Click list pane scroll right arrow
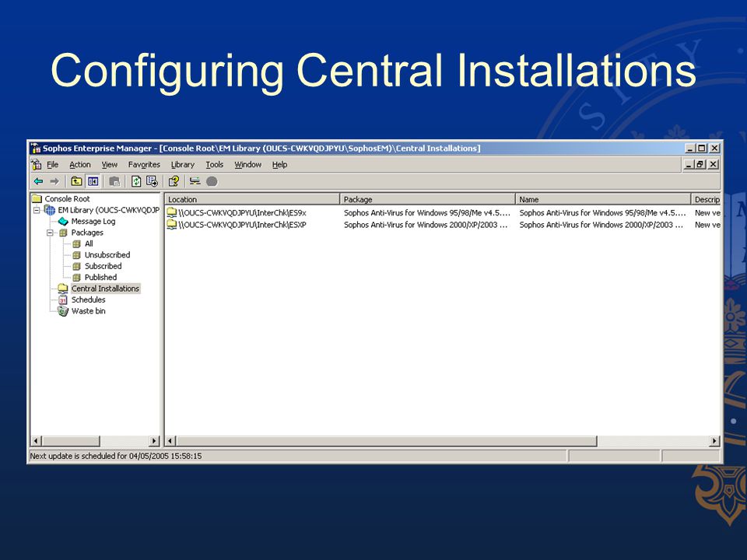This screenshot has height=560, width=747. pos(714,441)
